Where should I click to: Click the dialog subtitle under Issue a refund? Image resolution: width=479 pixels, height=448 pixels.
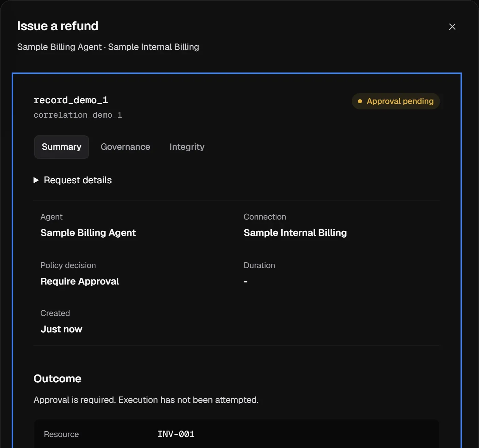point(108,47)
